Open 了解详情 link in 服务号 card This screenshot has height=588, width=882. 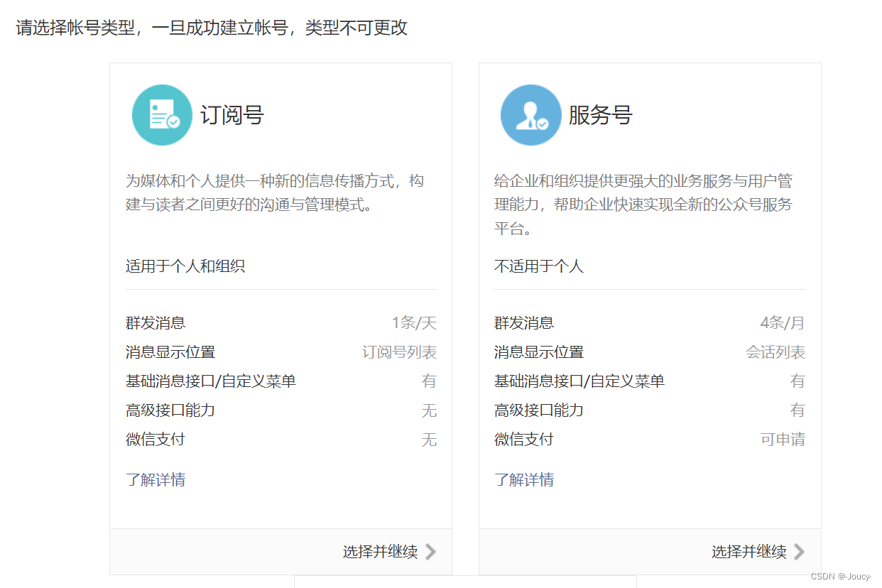point(524,479)
